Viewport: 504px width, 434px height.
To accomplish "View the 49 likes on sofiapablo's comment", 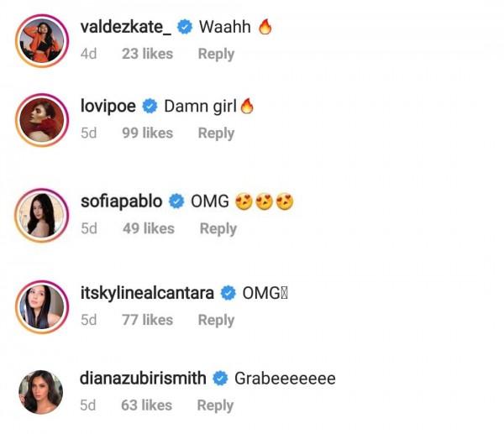I will pos(148,228).
